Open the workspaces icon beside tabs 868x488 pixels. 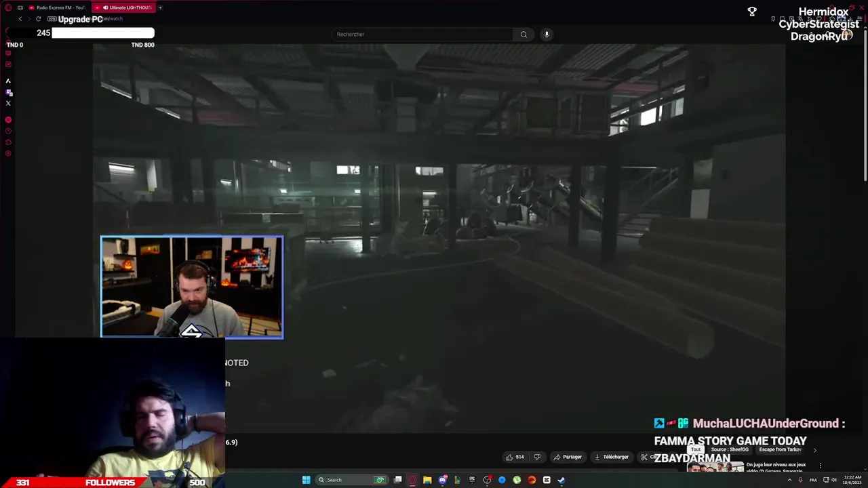(x=20, y=7)
